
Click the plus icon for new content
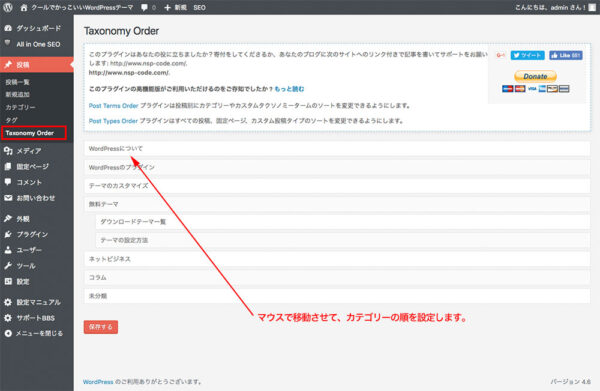(167, 7)
